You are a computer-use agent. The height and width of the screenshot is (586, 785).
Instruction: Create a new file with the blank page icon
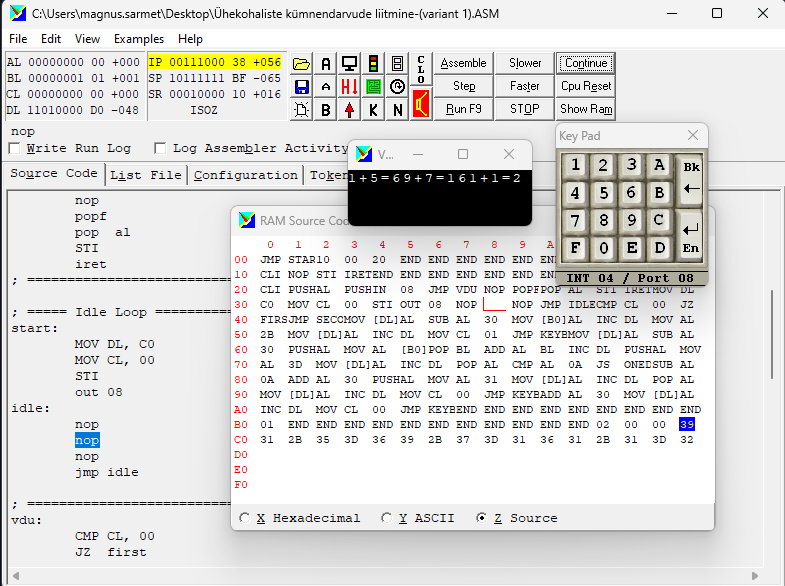click(x=301, y=110)
